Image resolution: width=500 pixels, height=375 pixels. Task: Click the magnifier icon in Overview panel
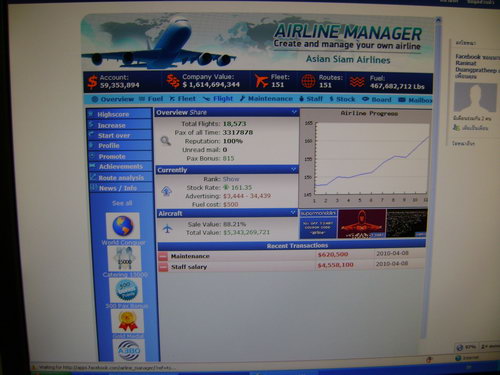point(166,141)
